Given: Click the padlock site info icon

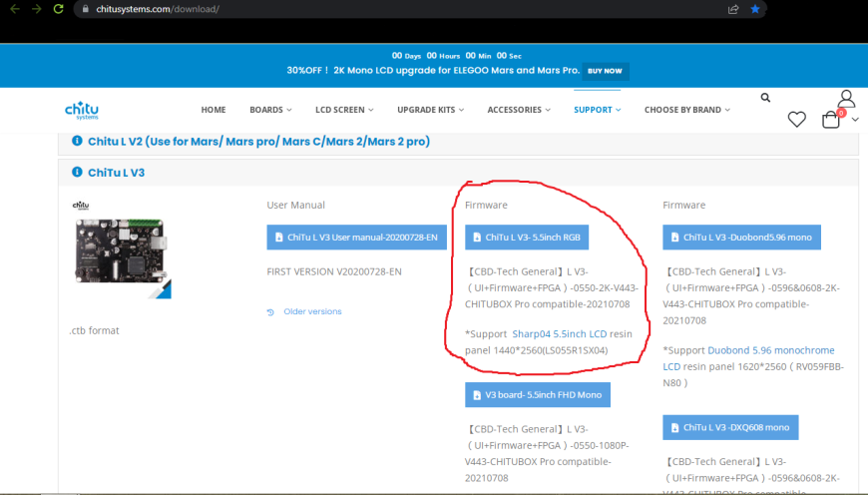Looking at the screenshot, I should click(x=85, y=9).
